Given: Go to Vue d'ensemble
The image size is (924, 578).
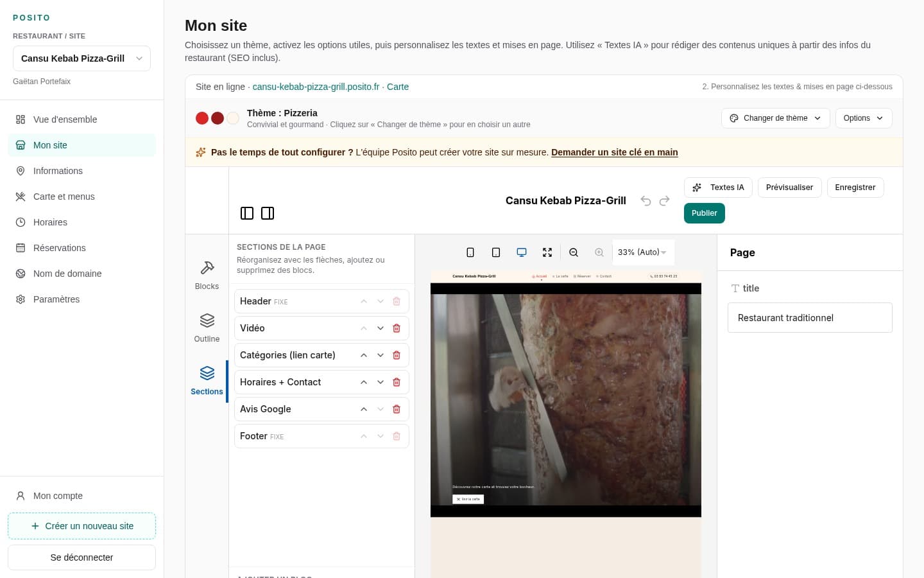Looking at the screenshot, I should pos(81,119).
